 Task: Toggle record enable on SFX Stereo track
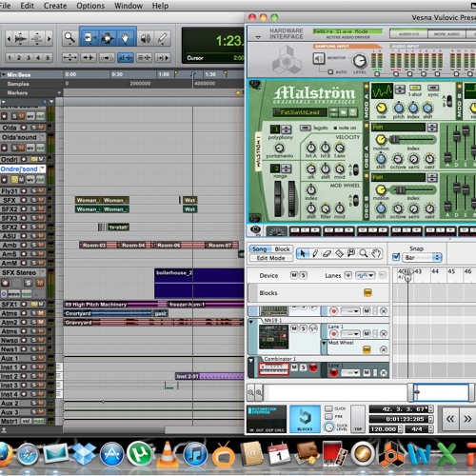pyautogui.click(x=5, y=283)
